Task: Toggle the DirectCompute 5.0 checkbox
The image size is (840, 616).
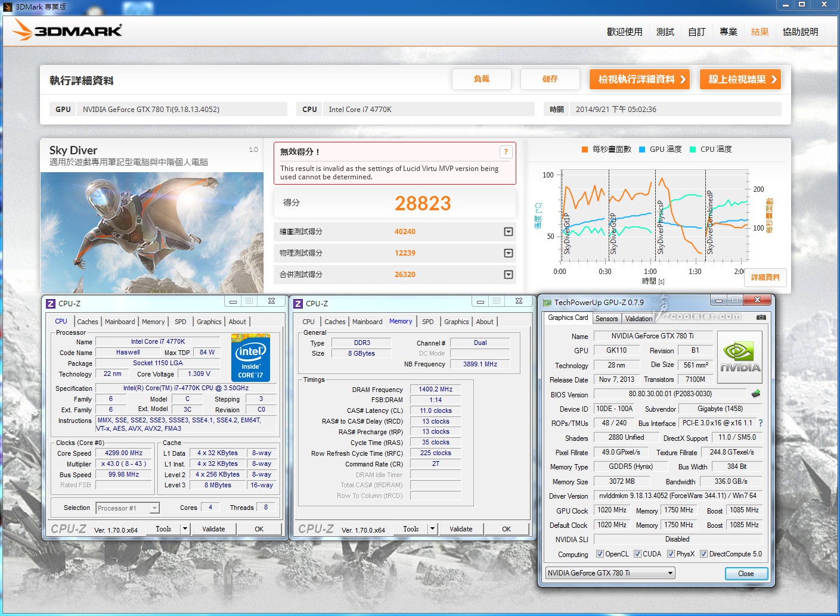Action: click(703, 554)
